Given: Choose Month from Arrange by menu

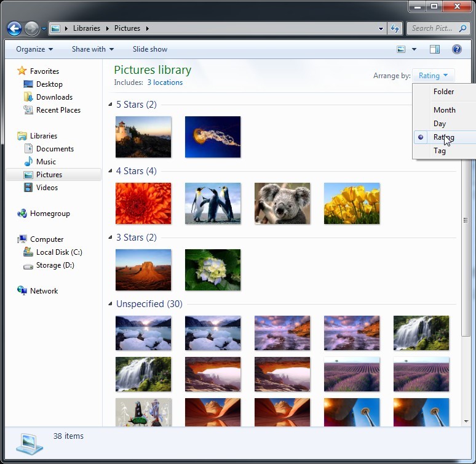Looking at the screenshot, I should [x=444, y=110].
